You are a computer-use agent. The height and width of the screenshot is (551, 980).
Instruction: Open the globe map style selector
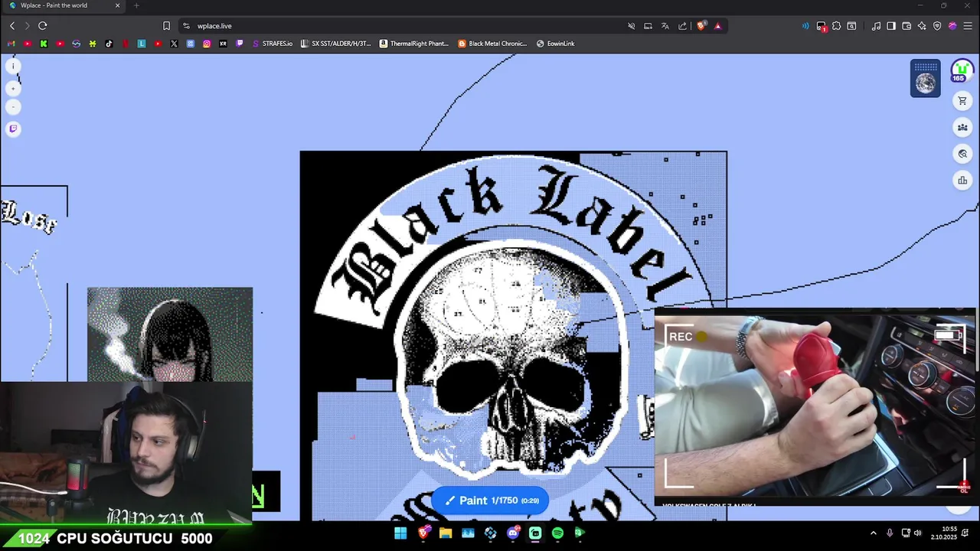tap(926, 79)
